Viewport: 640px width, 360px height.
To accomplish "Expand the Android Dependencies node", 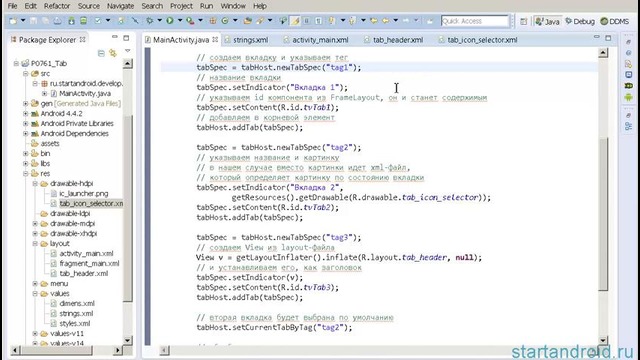I will point(26,133).
